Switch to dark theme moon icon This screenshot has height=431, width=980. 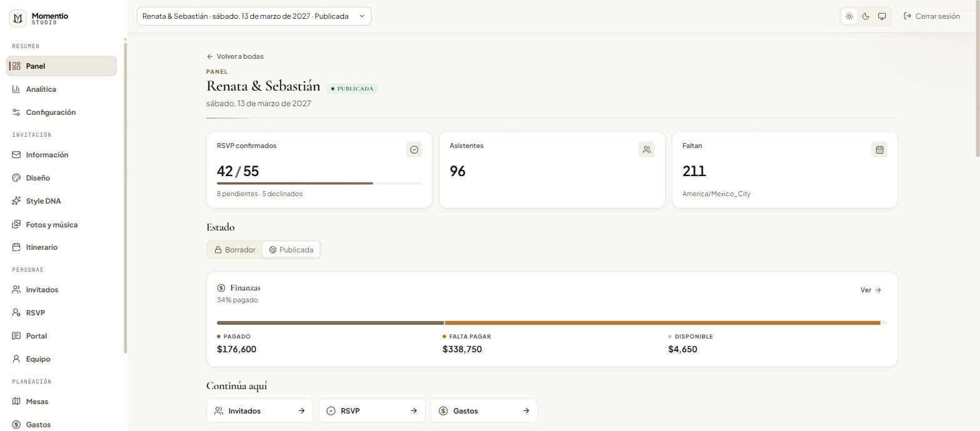pyautogui.click(x=866, y=16)
